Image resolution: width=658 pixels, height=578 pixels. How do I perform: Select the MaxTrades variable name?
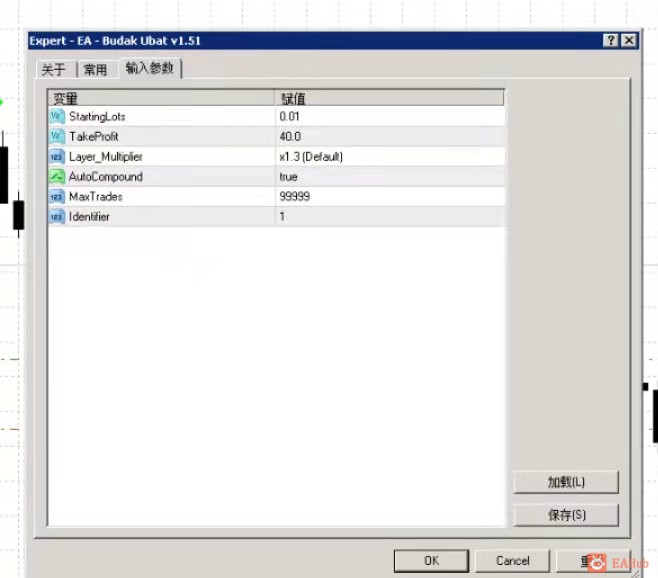click(96, 196)
